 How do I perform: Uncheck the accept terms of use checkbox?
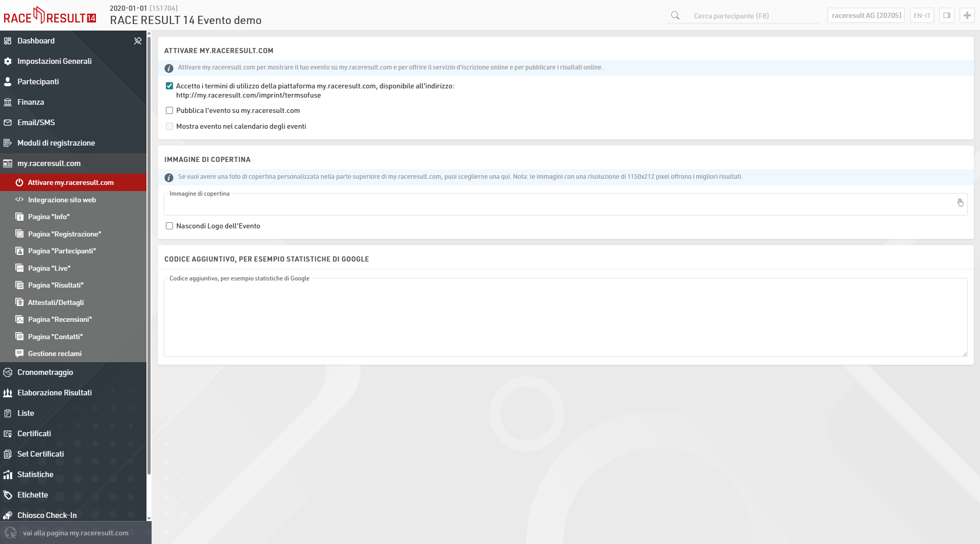[x=169, y=86]
